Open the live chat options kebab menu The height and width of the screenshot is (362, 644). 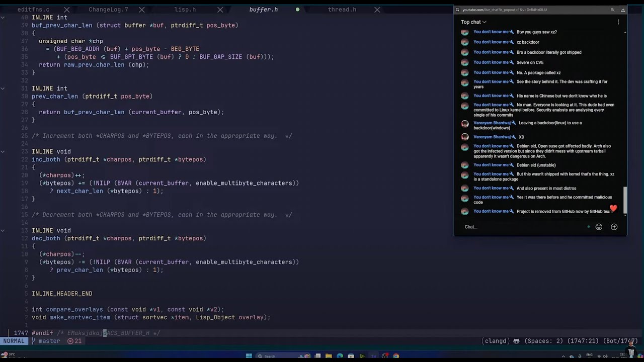pos(618,22)
